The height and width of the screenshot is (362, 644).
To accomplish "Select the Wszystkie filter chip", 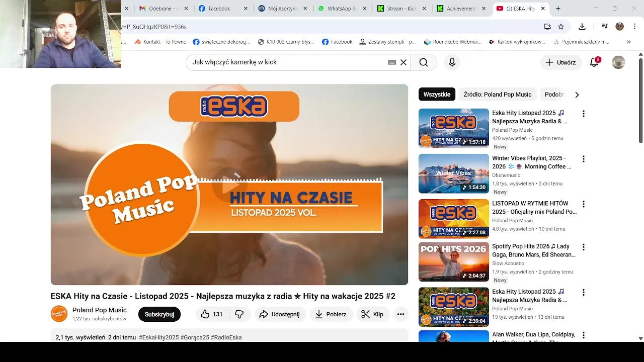I will point(437,95).
